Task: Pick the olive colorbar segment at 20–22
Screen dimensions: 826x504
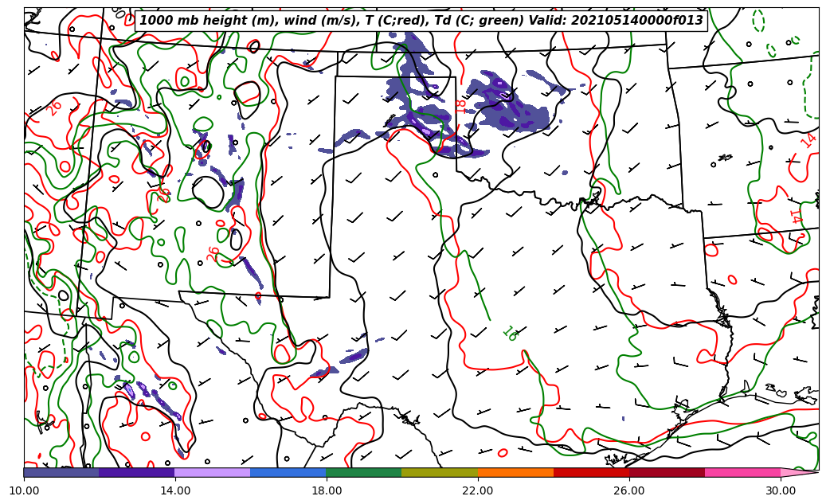Action: pyautogui.click(x=440, y=472)
